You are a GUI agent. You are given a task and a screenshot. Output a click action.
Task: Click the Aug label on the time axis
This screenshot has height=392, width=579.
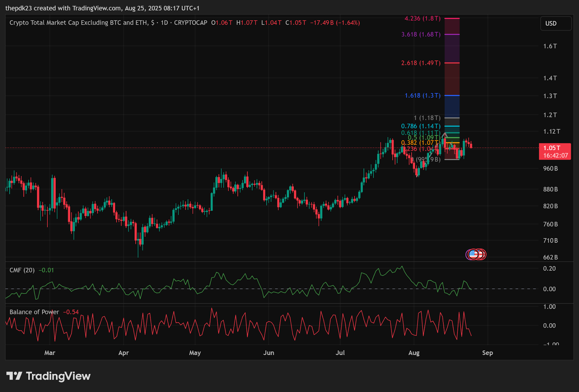coord(414,353)
